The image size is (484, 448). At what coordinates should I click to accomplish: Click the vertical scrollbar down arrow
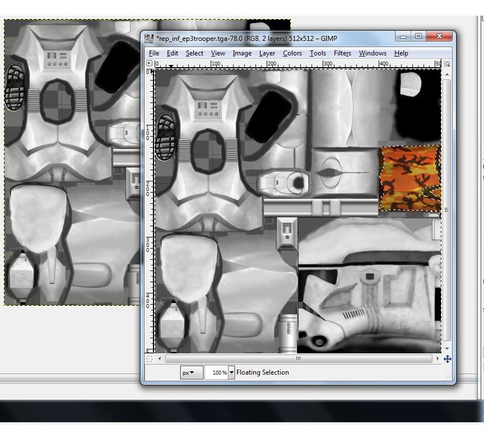tap(446, 349)
